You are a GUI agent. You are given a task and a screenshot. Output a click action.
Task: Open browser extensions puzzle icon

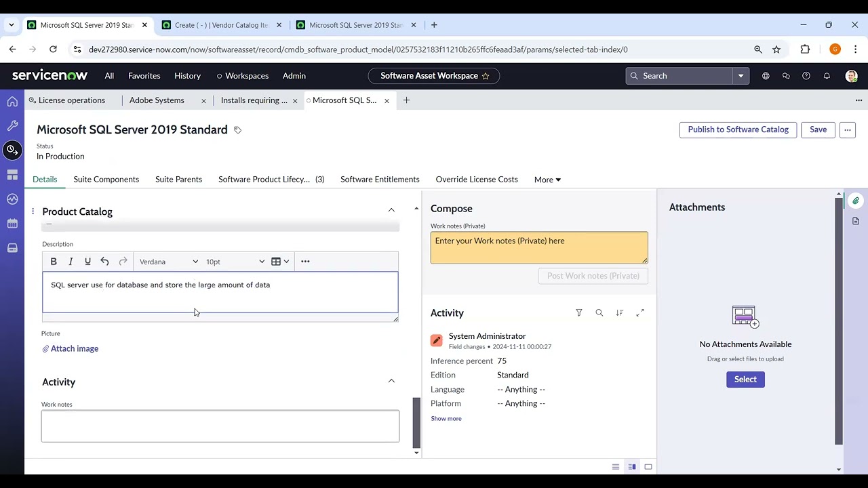pos(805,49)
